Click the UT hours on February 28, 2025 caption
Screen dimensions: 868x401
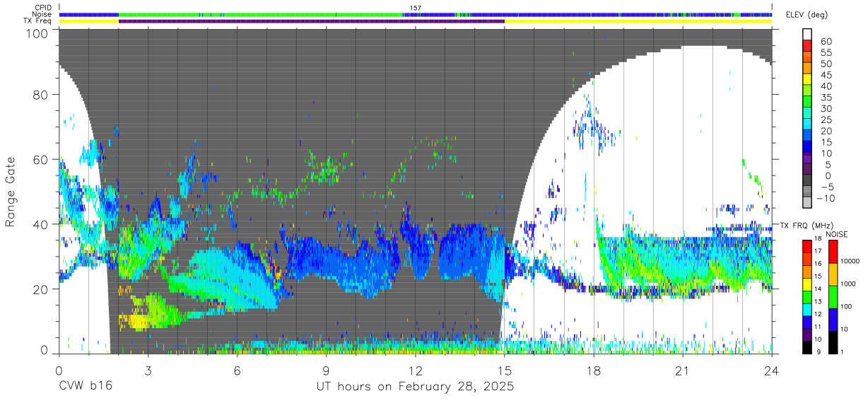(415, 388)
